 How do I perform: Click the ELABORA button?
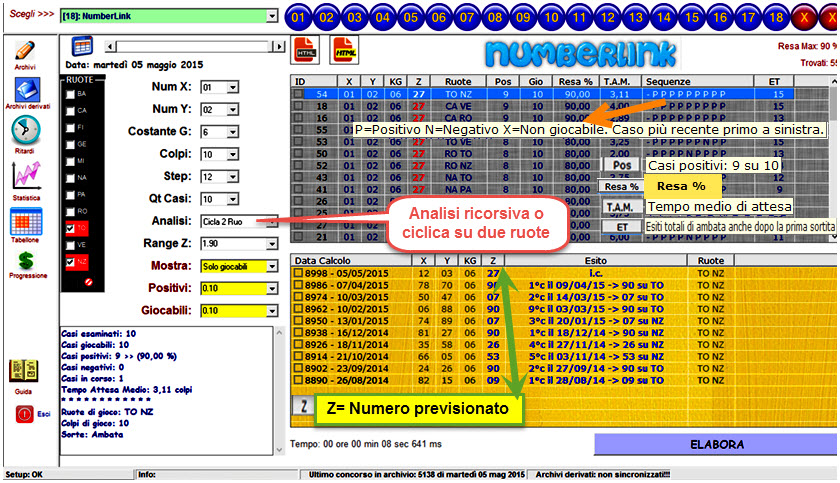click(x=716, y=444)
